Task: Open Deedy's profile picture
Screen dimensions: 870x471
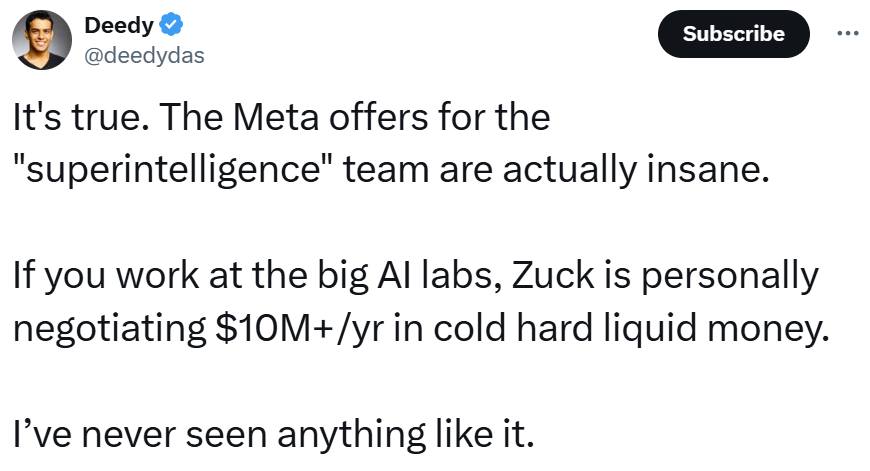Action: pyautogui.click(x=42, y=40)
